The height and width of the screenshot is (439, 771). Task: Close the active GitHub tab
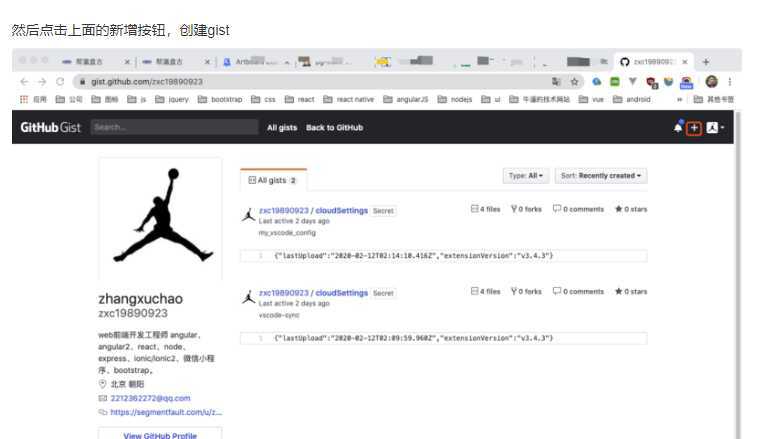click(x=684, y=62)
